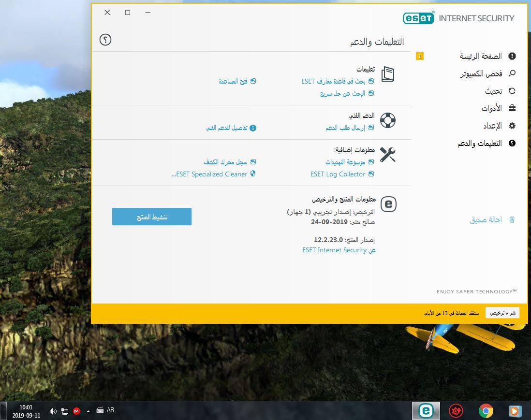Click the فتح المساعدة link
This screenshot has width=531, height=420.
(x=233, y=81)
